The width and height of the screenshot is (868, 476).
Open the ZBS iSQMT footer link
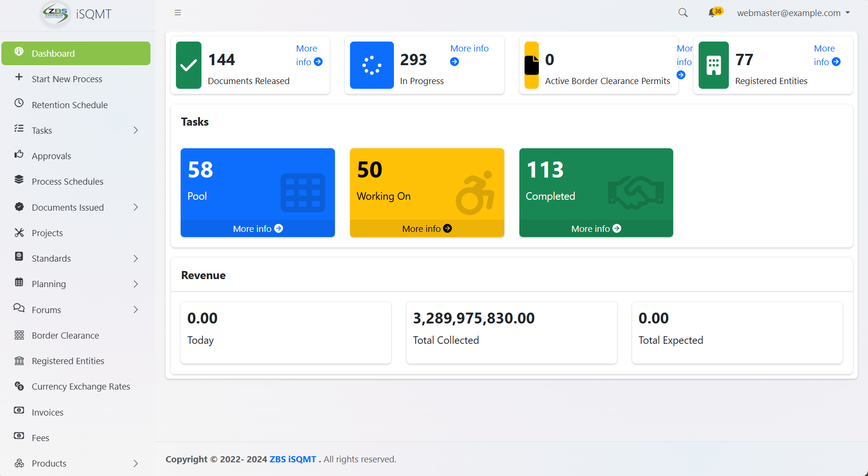pyautogui.click(x=292, y=459)
